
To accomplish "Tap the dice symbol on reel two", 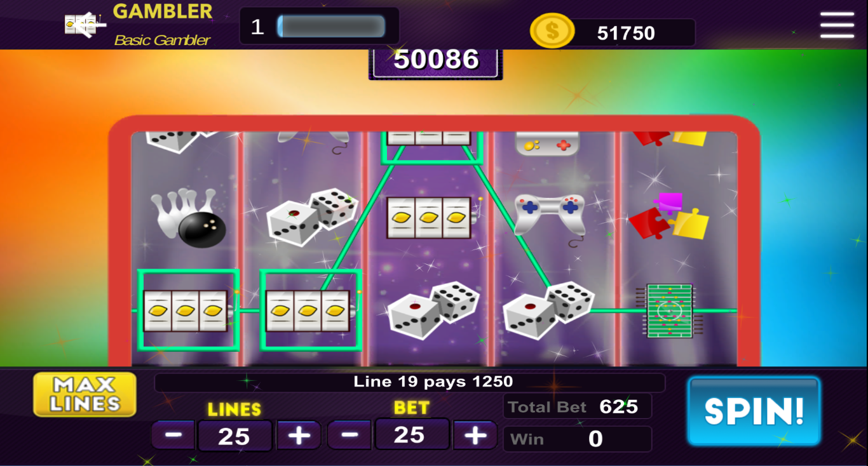I will [311, 216].
